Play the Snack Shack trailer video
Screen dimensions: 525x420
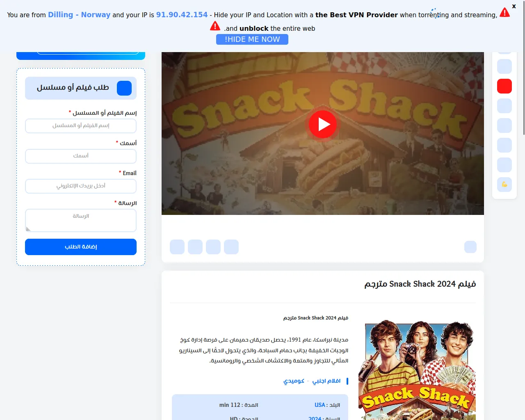click(x=323, y=124)
